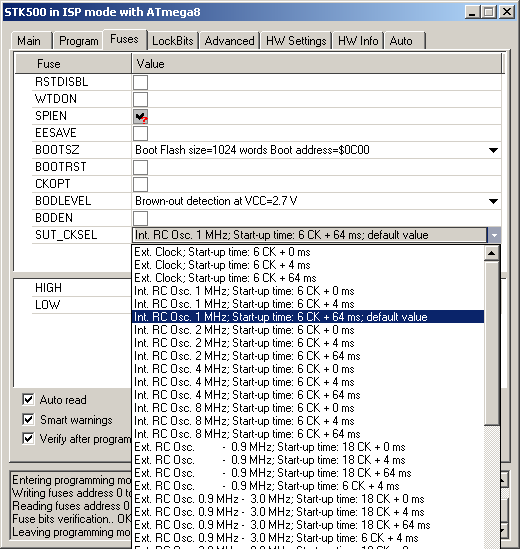Image resolution: width=520 pixels, height=549 pixels.
Task: Click the SUT_CKSEL combo box value field
Action: point(310,235)
